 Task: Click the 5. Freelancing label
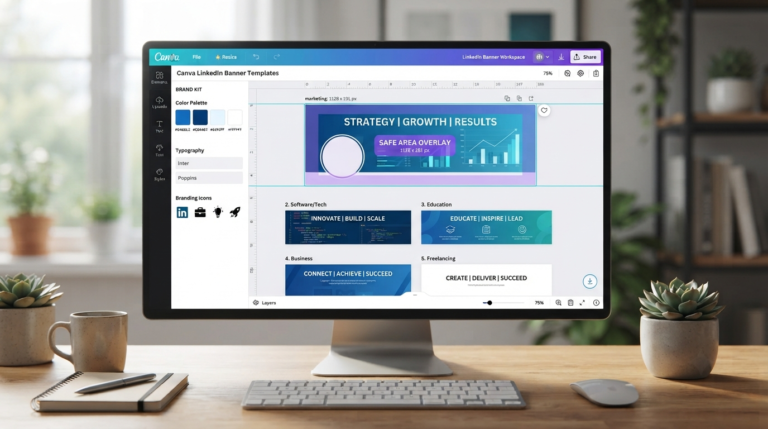(438, 258)
